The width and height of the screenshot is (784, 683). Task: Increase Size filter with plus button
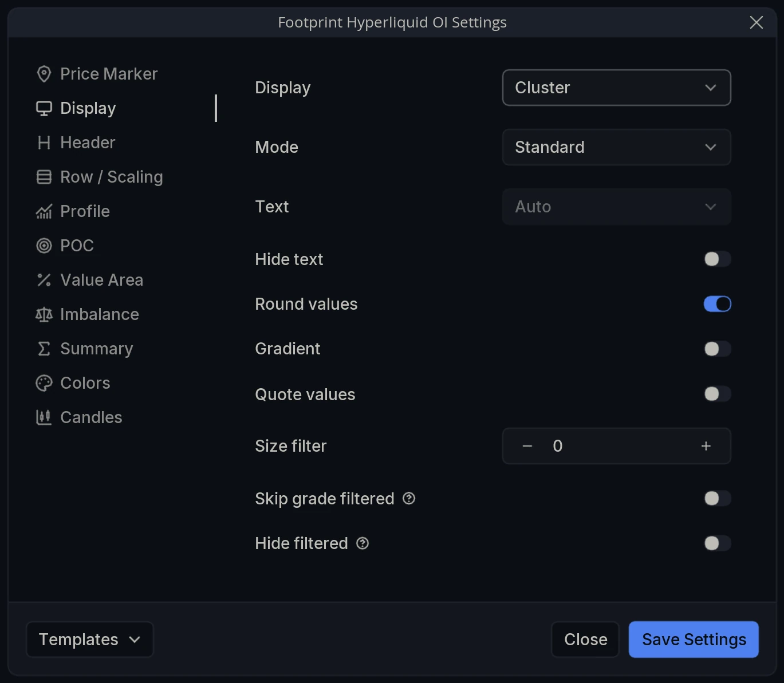(706, 446)
